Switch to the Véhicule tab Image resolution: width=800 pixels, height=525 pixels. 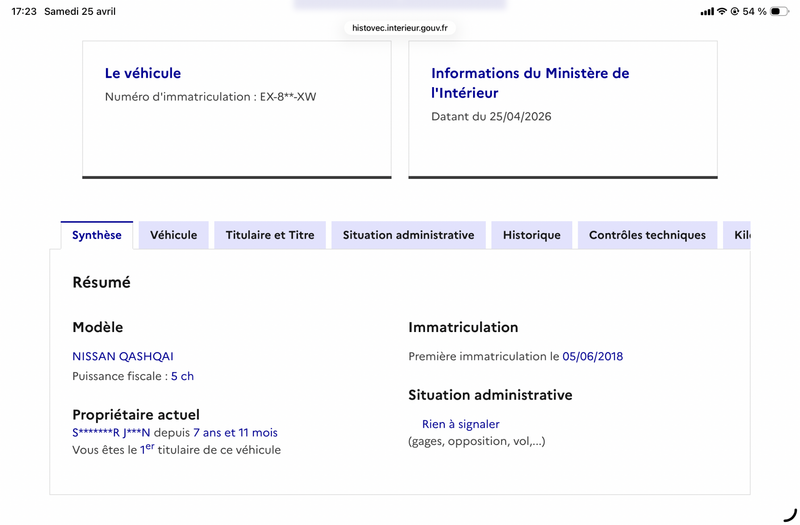[174, 235]
